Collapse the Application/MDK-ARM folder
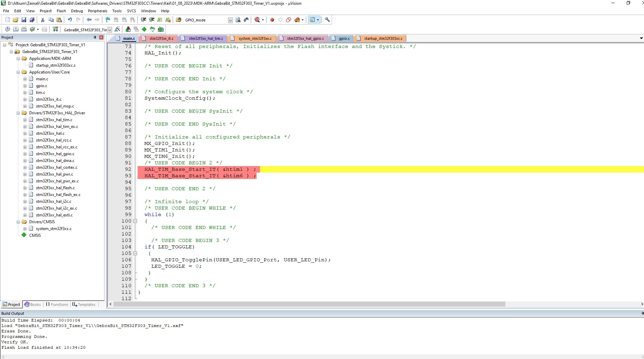Image resolution: width=644 pixels, height=359 pixels. click(18, 59)
